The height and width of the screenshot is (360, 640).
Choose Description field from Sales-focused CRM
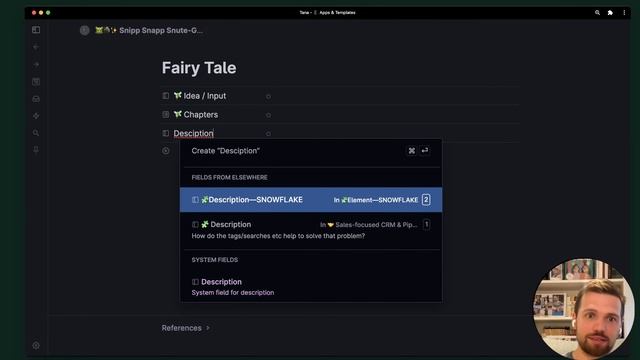coord(311,230)
